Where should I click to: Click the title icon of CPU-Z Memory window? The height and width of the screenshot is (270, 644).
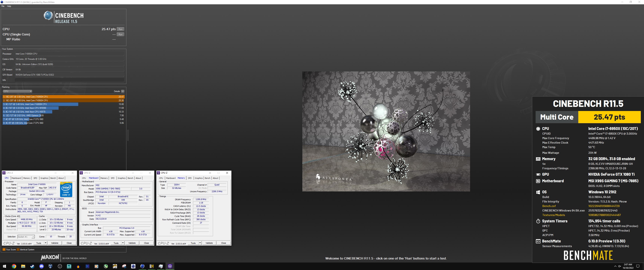pyautogui.click(x=158, y=173)
